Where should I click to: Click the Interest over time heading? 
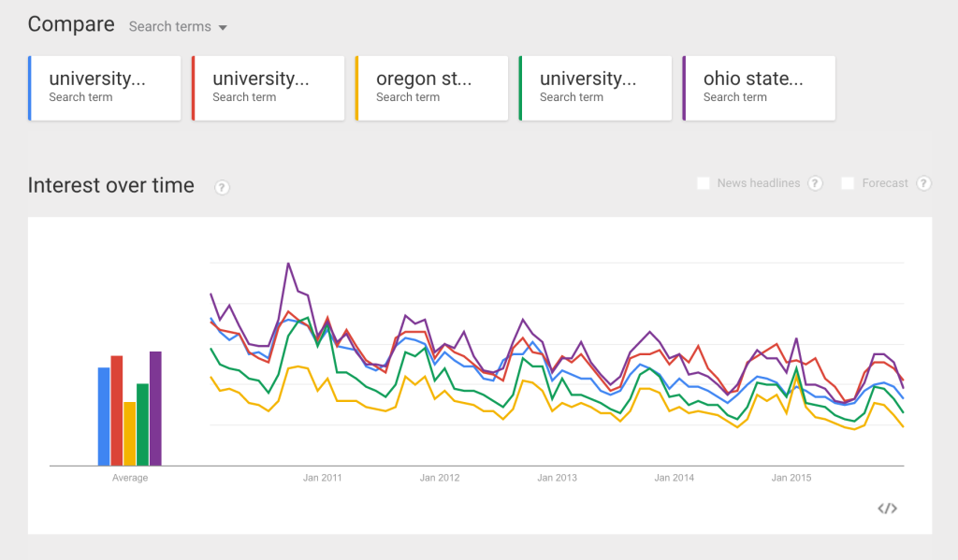pyautogui.click(x=110, y=185)
